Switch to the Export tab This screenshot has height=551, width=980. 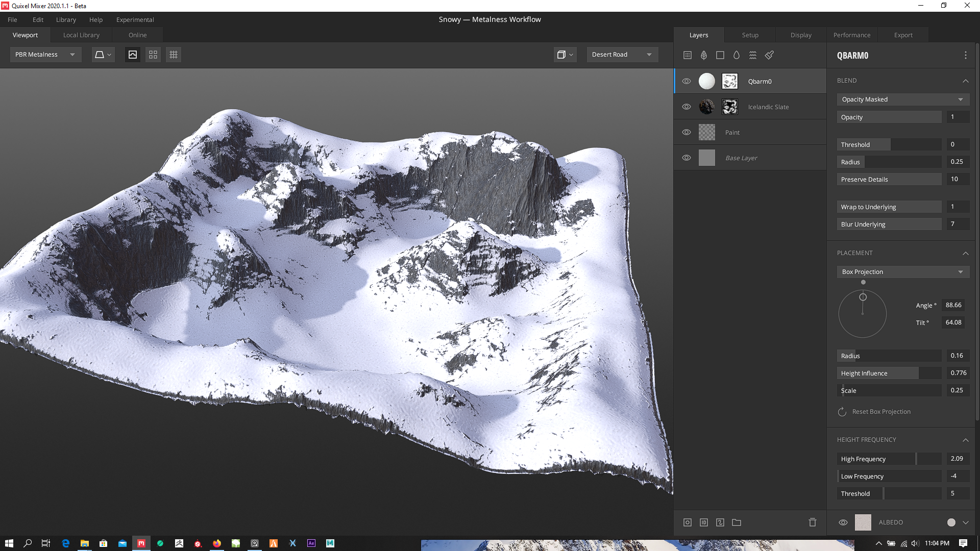click(903, 35)
